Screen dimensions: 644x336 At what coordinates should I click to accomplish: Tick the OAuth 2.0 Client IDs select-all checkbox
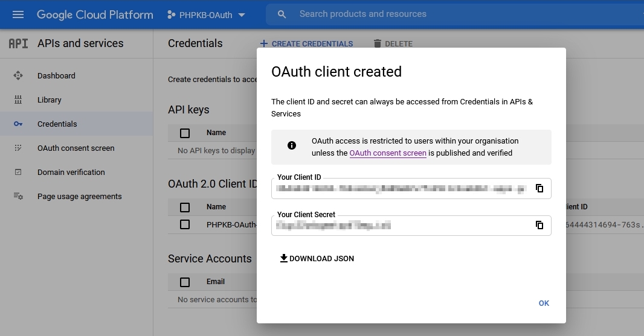[185, 207]
